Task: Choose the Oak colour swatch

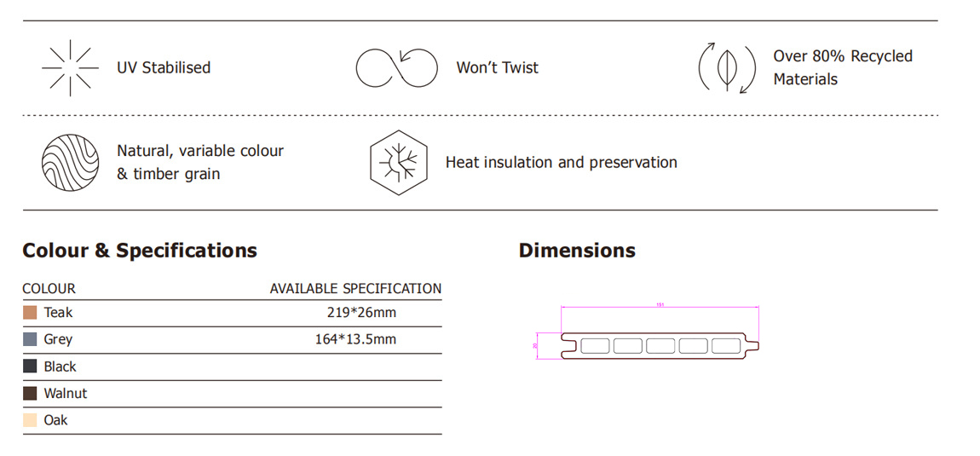Action: tap(30, 420)
